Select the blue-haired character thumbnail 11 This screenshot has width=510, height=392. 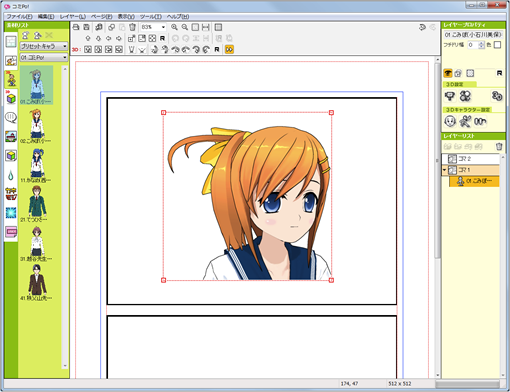(36, 165)
